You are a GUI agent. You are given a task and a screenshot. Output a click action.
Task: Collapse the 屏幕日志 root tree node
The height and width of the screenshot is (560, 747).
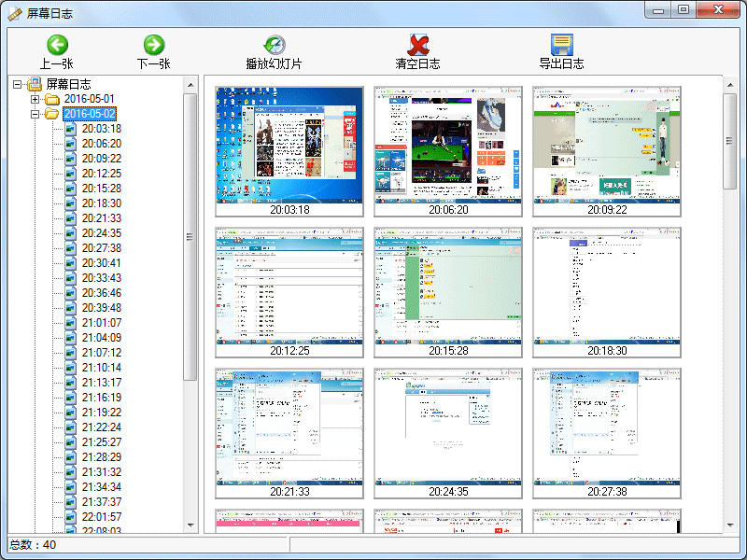[x=18, y=84]
